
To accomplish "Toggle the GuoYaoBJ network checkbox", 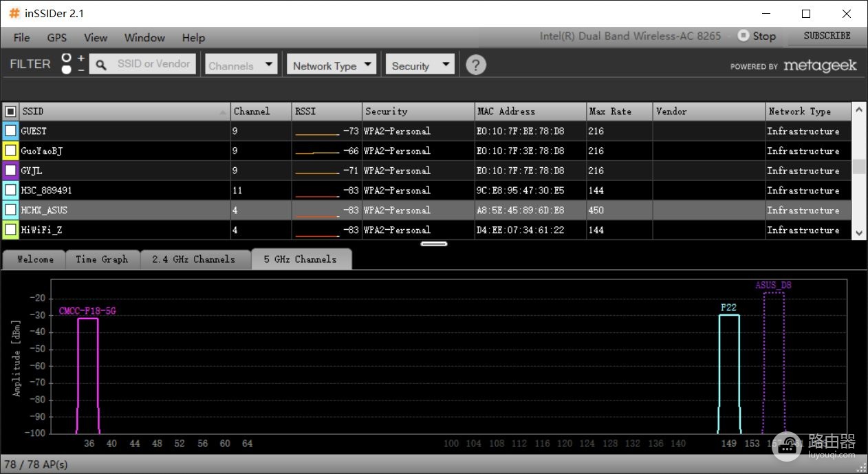I will (x=10, y=151).
